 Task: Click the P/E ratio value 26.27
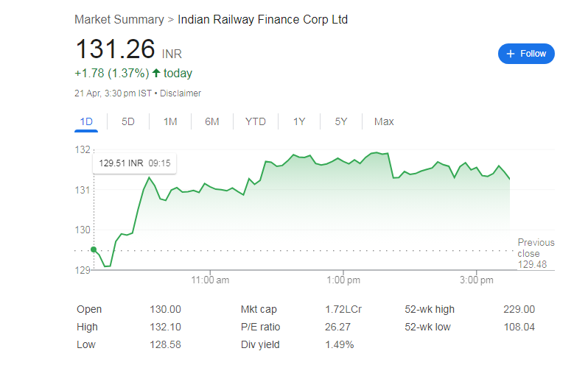[337, 327]
